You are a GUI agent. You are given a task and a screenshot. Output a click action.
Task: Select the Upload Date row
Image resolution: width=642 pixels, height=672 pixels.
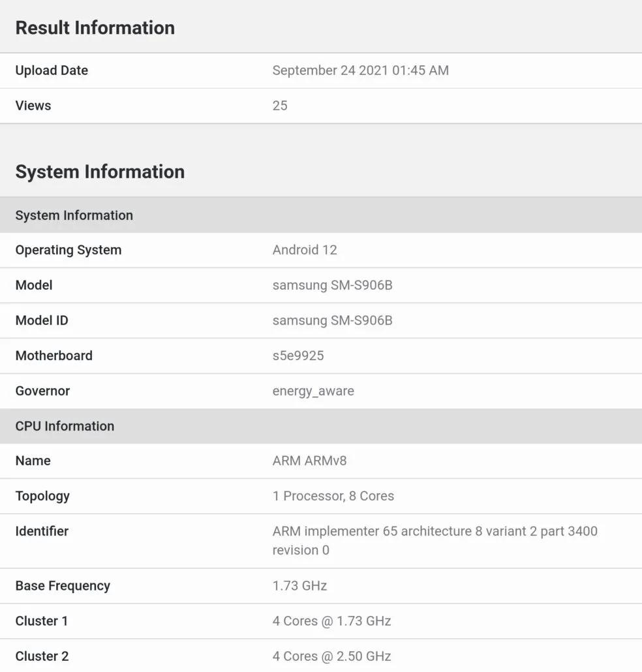(x=52, y=70)
